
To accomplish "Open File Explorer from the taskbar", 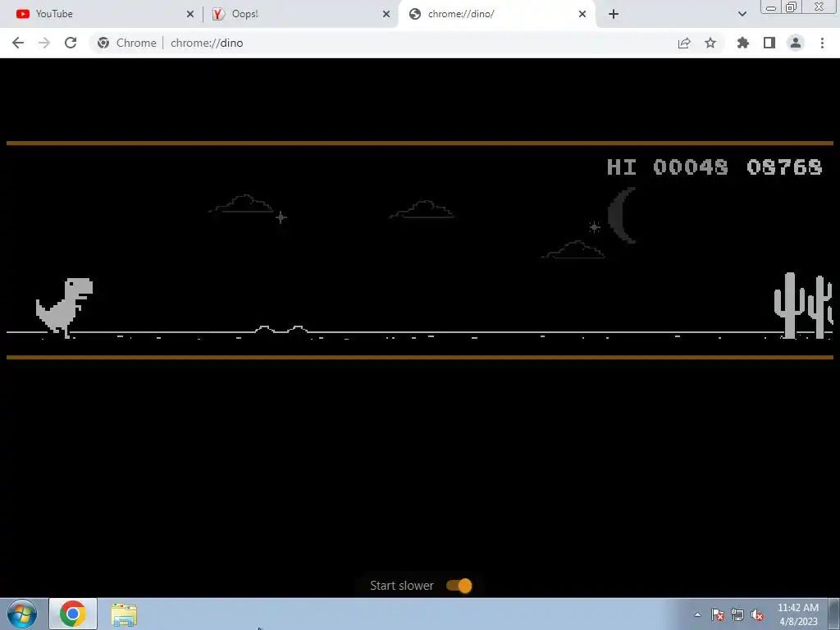I will click(x=124, y=614).
